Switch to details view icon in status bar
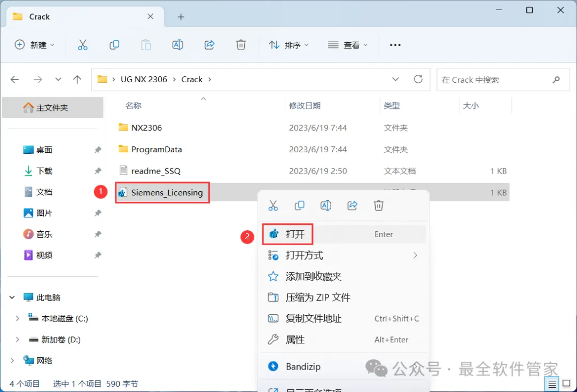Screen dimensions: 577x392 [x=552, y=385]
